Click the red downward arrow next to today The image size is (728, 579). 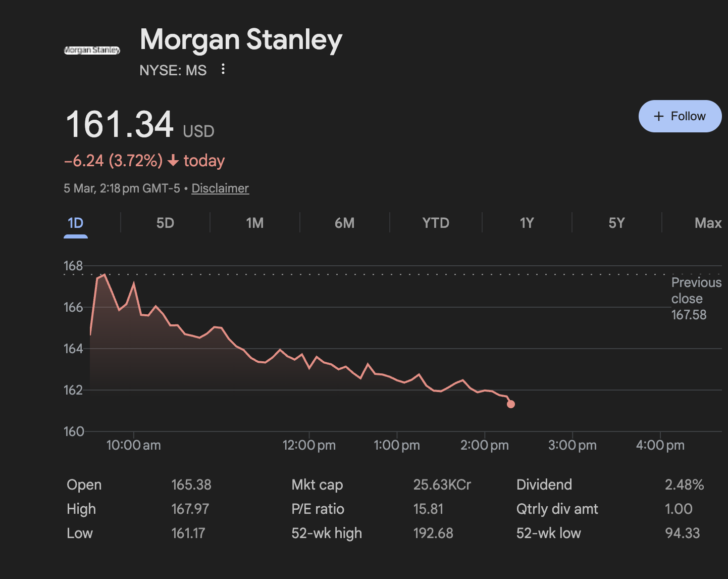(174, 161)
